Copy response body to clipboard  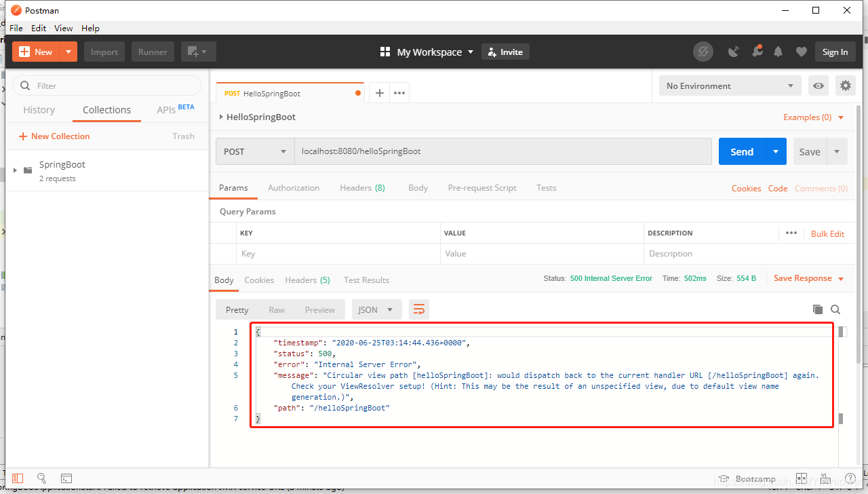818,309
